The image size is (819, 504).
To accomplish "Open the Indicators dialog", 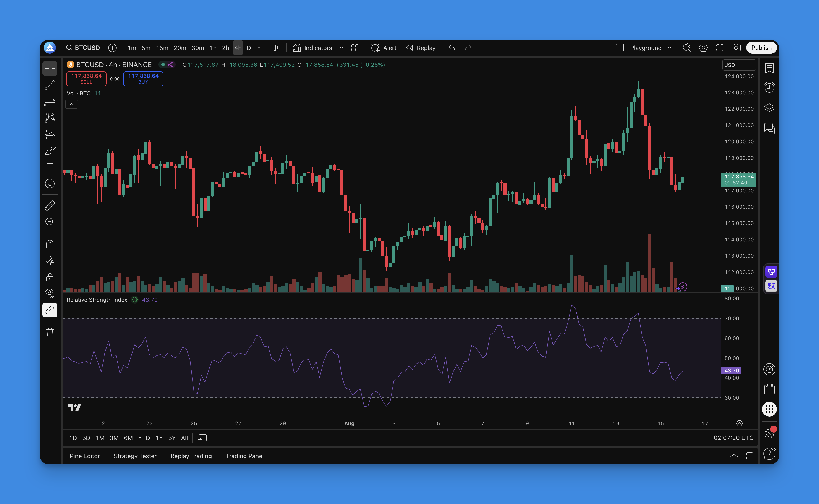I will click(312, 48).
